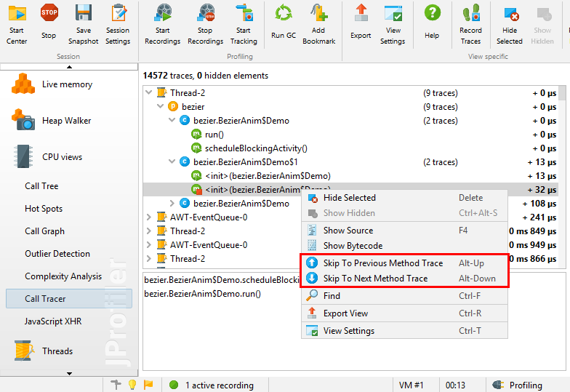Expand the Thread-2 node between the AWT-EventQueue-0 rows
The width and height of the screenshot is (570, 392).
pos(148,231)
